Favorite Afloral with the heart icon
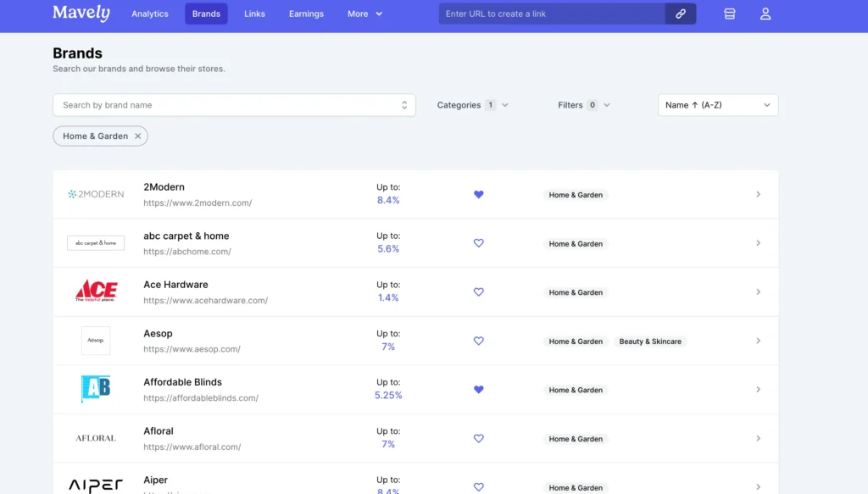868x494 pixels. tap(479, 438)
